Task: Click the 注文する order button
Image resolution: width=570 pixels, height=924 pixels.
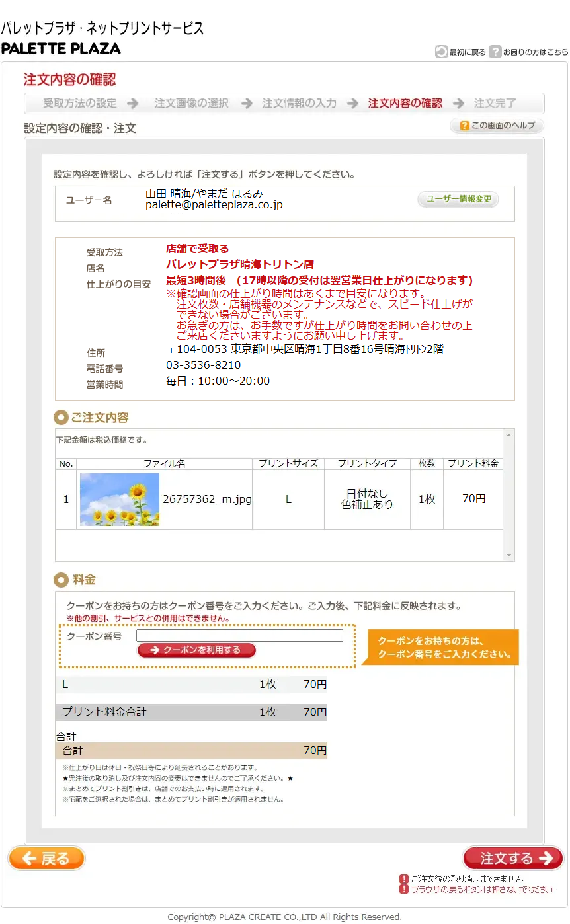Action: coord(513,859)
